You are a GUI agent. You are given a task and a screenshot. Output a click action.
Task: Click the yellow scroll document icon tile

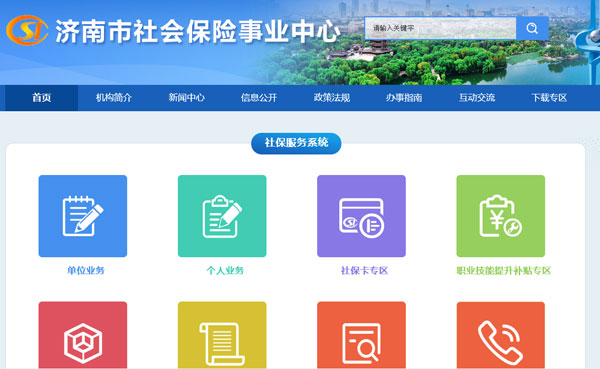pos(222,335)
